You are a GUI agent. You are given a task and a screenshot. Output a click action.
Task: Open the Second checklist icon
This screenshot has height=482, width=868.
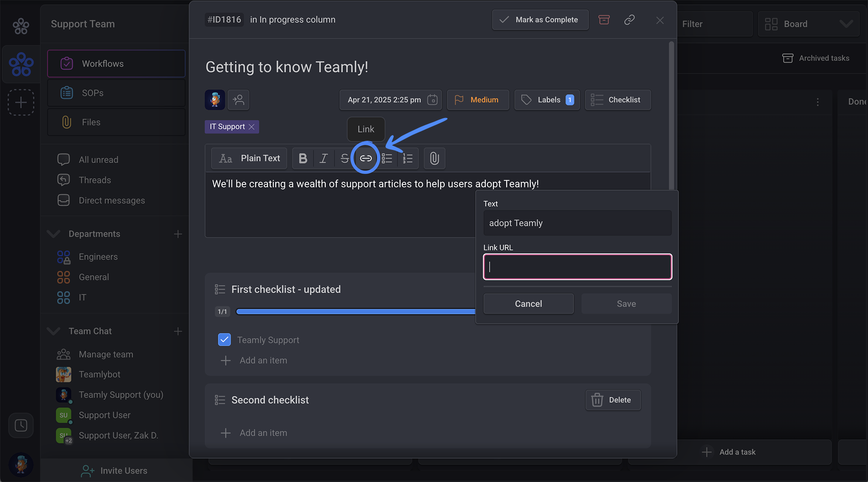click(x=220, y=400)
